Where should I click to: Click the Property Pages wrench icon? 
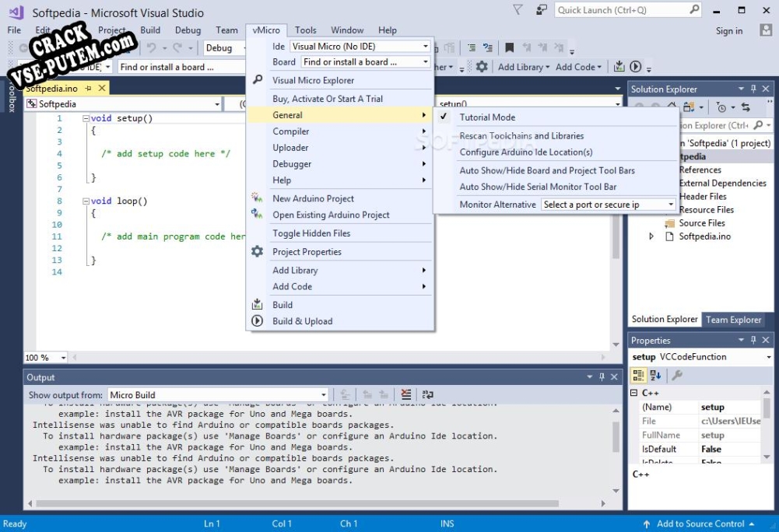676,376
